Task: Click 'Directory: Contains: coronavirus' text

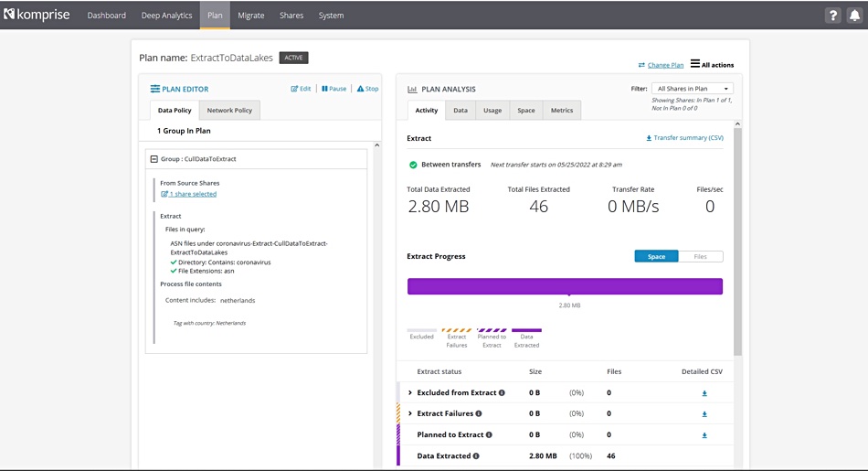Action: (224, 262)
